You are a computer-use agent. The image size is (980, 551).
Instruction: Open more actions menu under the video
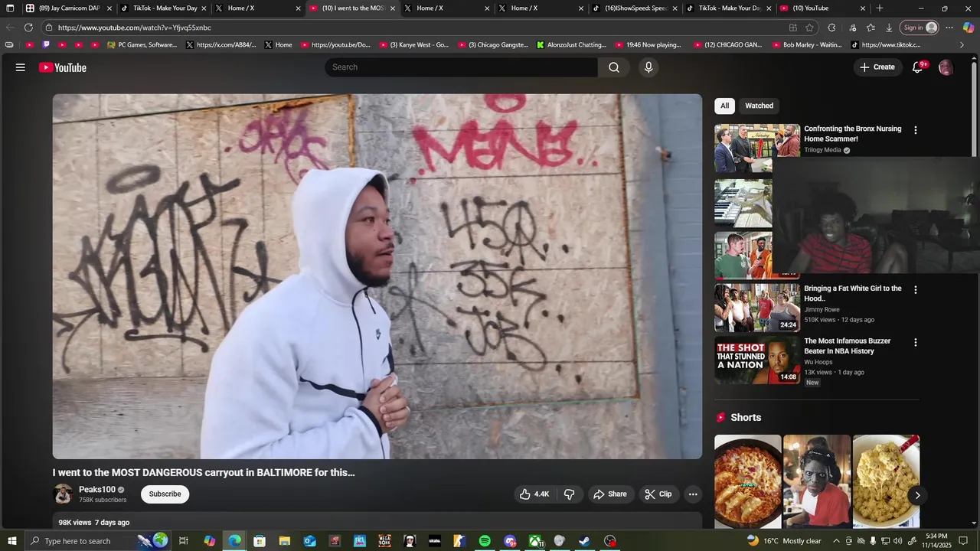(693, 494)
